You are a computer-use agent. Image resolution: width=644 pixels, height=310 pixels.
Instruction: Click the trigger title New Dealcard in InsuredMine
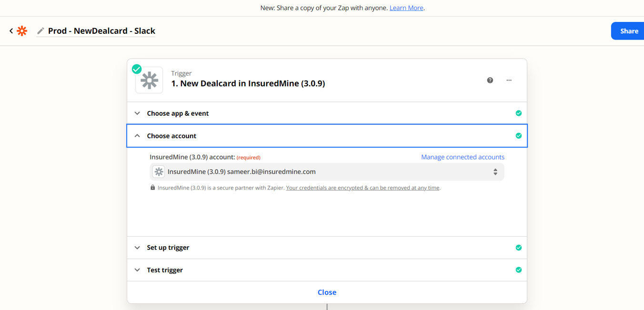pos(248,83)
